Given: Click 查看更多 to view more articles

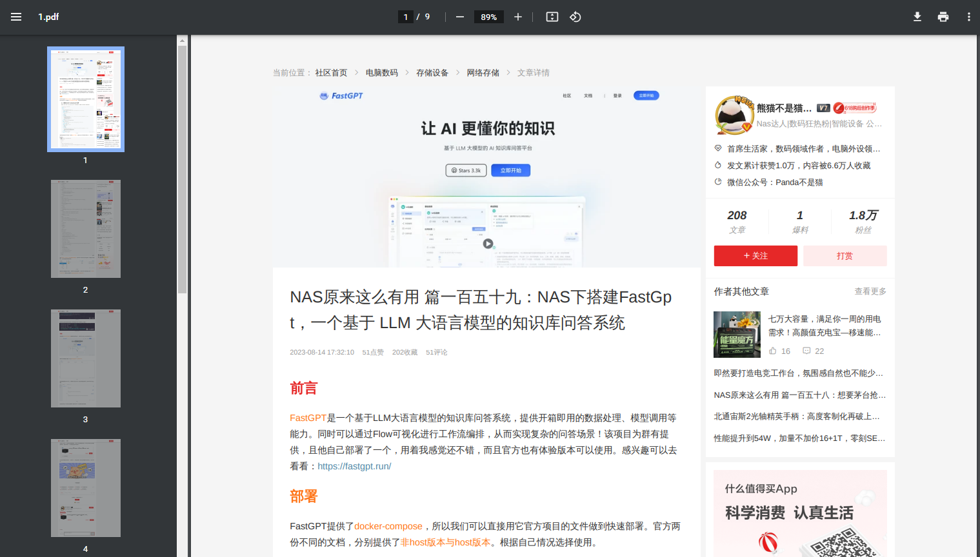Looking at the screenshot, I should tap(870, 291).
